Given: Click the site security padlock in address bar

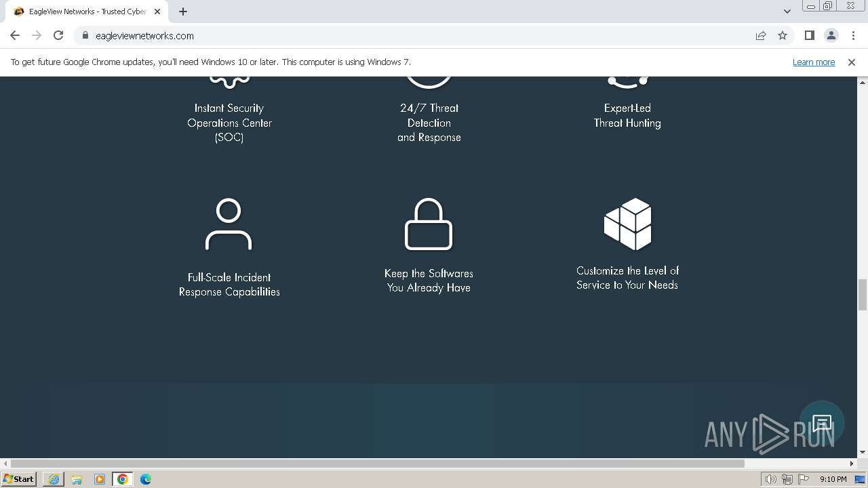Looking at the screenshot, I should click(x=85, y=35).
